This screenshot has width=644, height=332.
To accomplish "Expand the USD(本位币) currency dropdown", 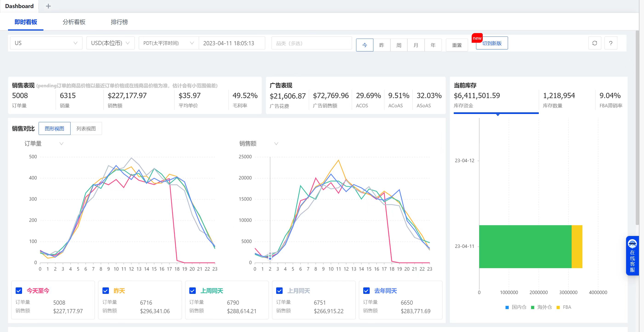I will [x=110, y=43].
